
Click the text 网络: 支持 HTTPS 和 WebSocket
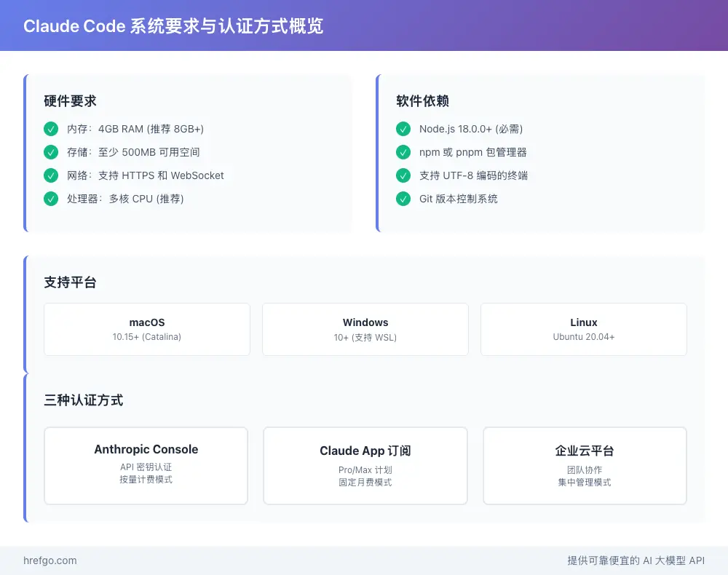pyautogui.click(x=146, y=175)
